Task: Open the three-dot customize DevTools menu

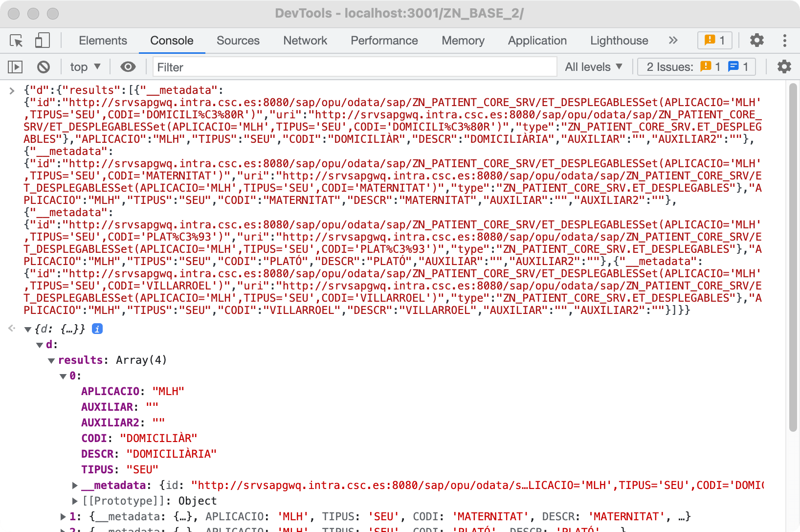Action: click(784, 41)
